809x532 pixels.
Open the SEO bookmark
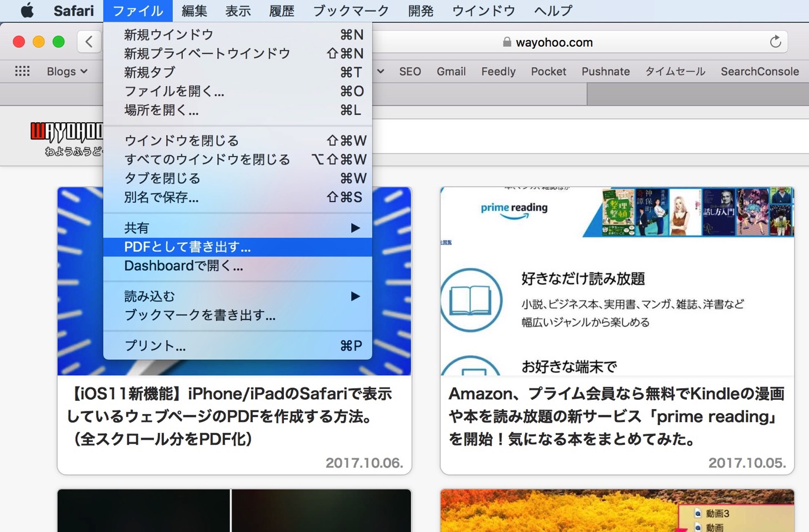(x=410, y=71)
